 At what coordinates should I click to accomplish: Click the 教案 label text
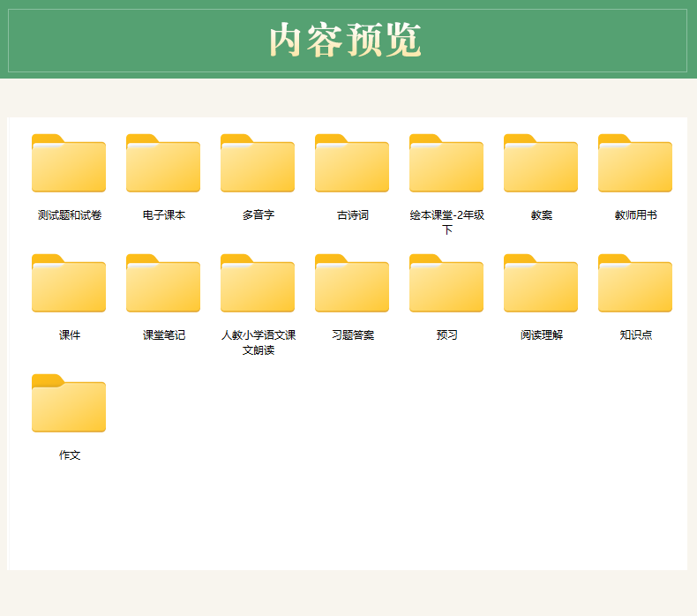pos(542,215)
